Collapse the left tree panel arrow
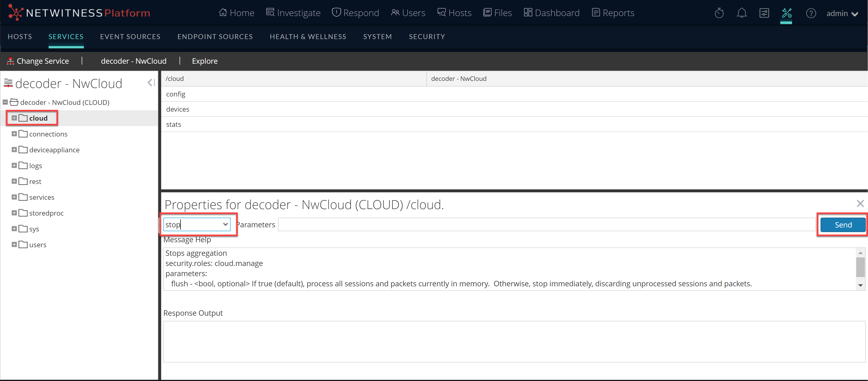Image resolution: width=868 pixels, height=381 pixels. [151, 83]
